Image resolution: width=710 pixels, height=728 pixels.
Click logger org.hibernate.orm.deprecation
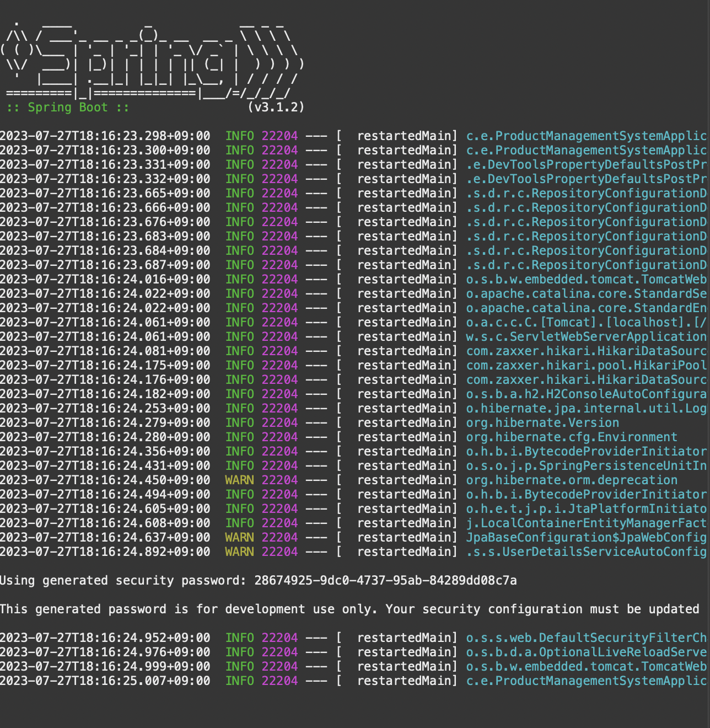click(x=572, y=480)
